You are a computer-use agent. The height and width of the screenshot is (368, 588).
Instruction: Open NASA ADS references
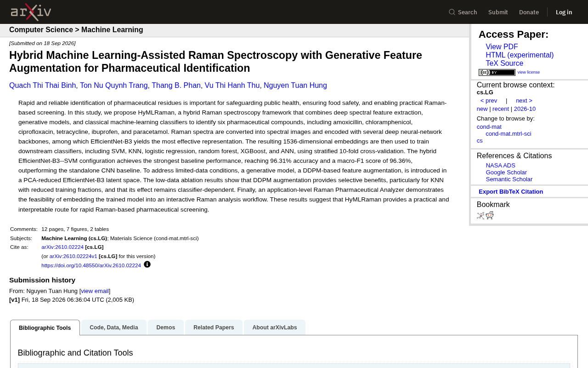click(x=501, y=166)
